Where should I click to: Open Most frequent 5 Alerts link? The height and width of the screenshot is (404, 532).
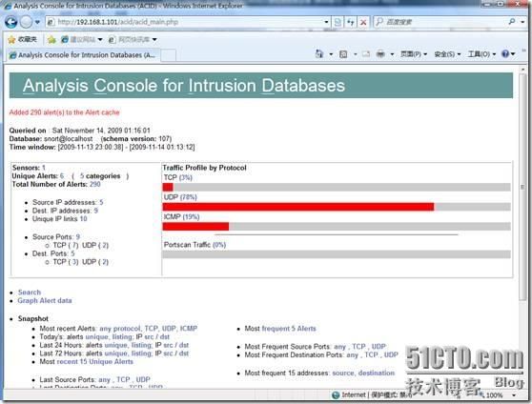tap(289, 329)
